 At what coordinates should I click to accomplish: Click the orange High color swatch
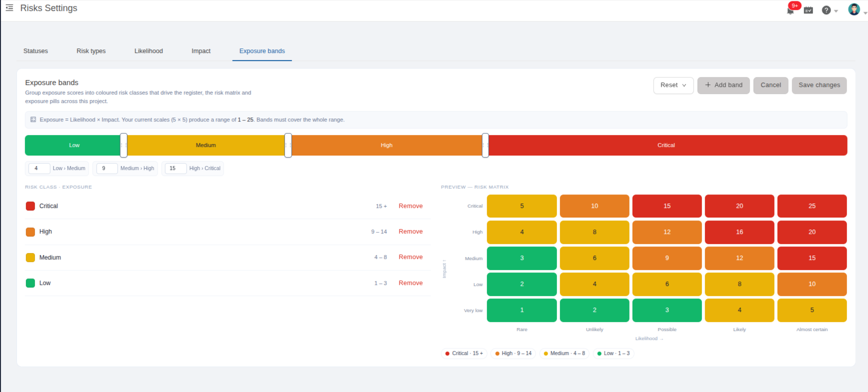(x=30, y=232)
